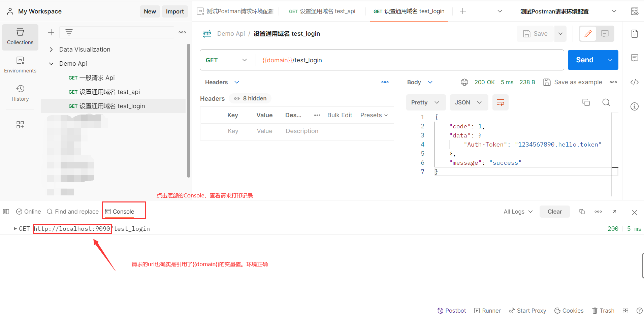Click the New button

pos(150,11)
